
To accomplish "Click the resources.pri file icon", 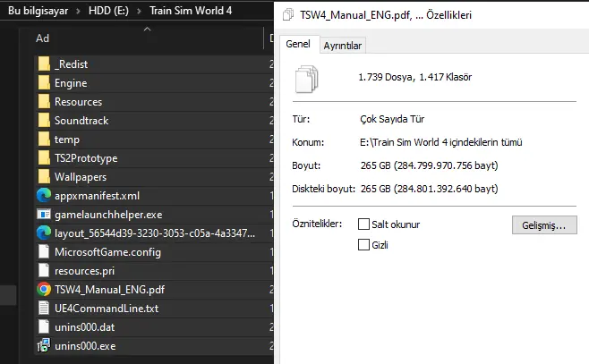I will tap(44, 271).
